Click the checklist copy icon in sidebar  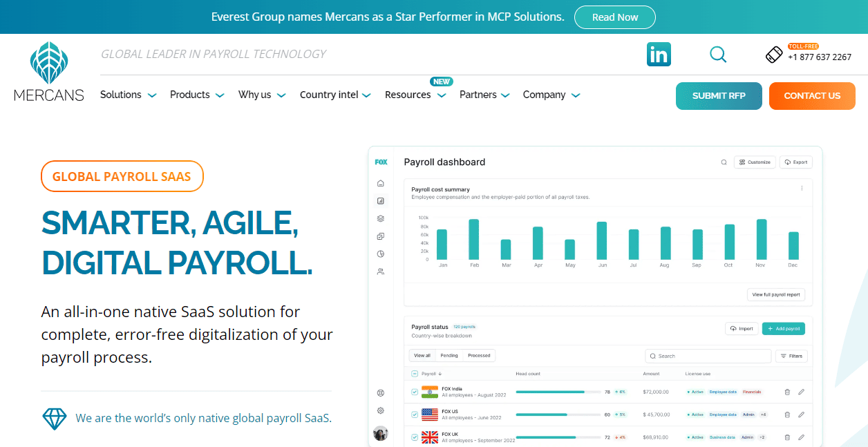click(x=380, y=236)
